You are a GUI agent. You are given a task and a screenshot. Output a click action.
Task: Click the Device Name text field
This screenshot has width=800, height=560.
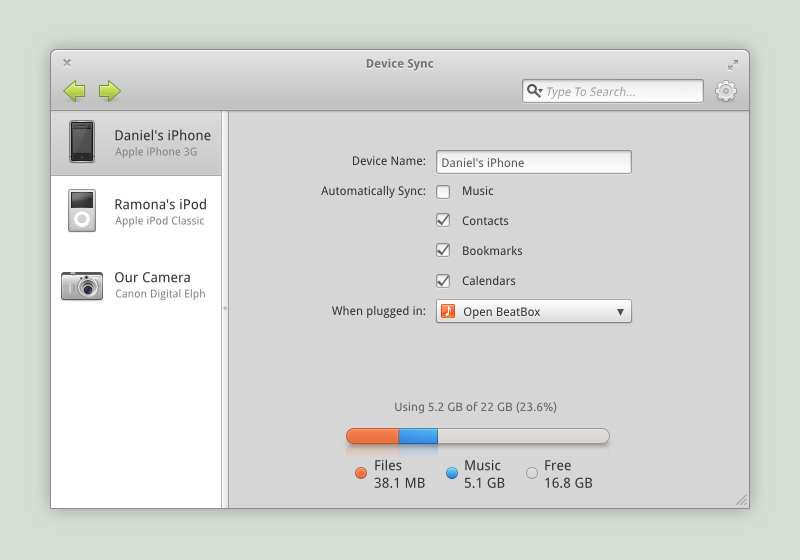534,162
